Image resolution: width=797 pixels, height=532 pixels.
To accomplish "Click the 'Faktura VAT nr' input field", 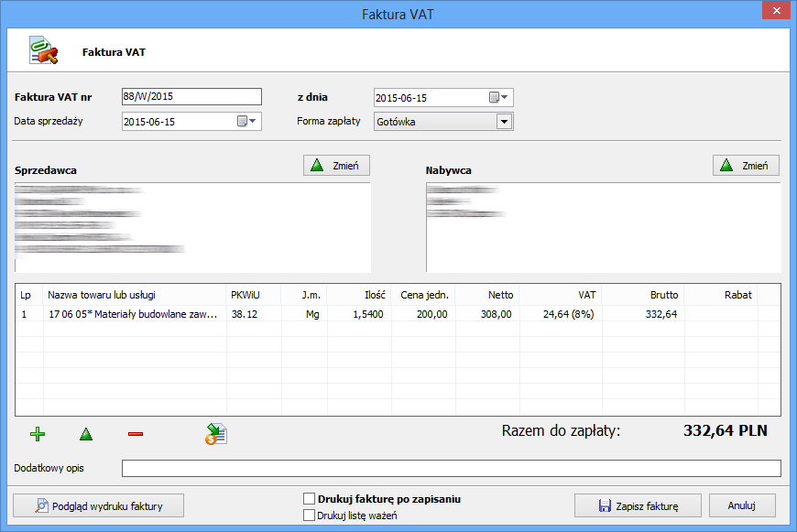I will pos(191,97).
